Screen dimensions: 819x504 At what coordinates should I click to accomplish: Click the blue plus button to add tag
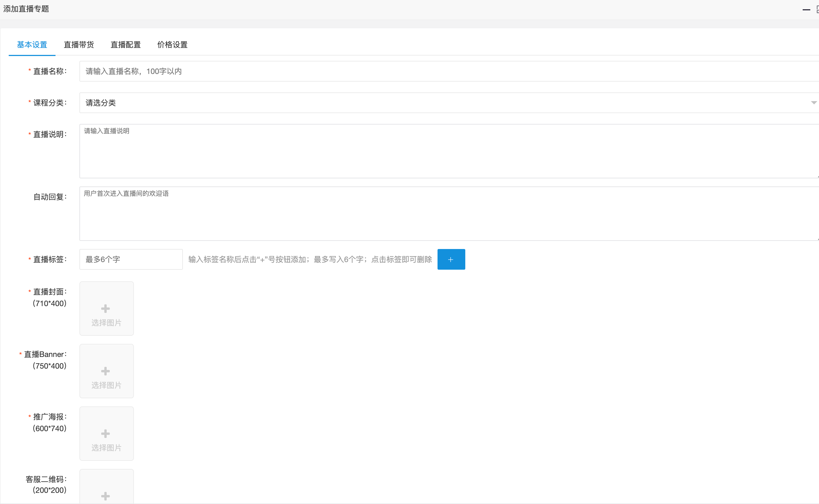[451, 259]
